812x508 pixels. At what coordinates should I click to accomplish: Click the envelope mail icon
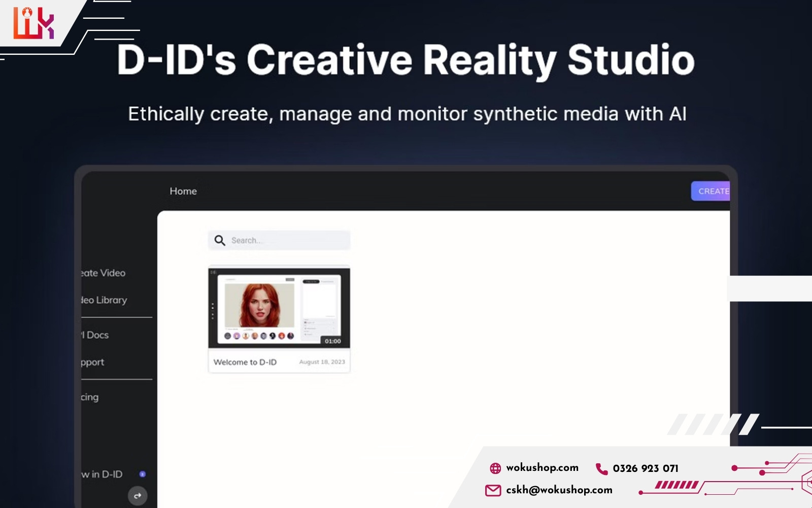(493, 490)
